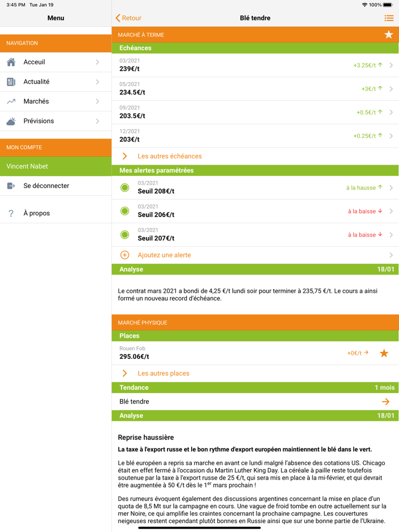This screenshot has width=399, height=532.
Task: Open Actualité in the navigation menu
Action: (56, 82)
